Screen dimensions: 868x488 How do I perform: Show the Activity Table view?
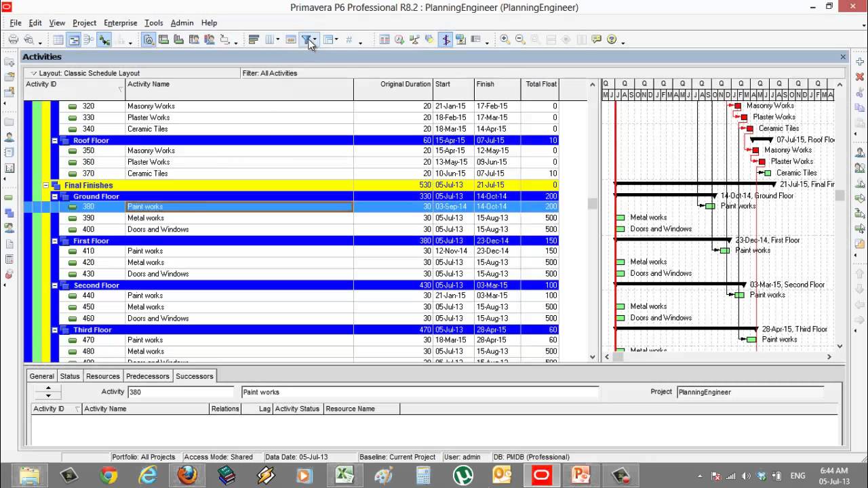[x=58, y=40]
